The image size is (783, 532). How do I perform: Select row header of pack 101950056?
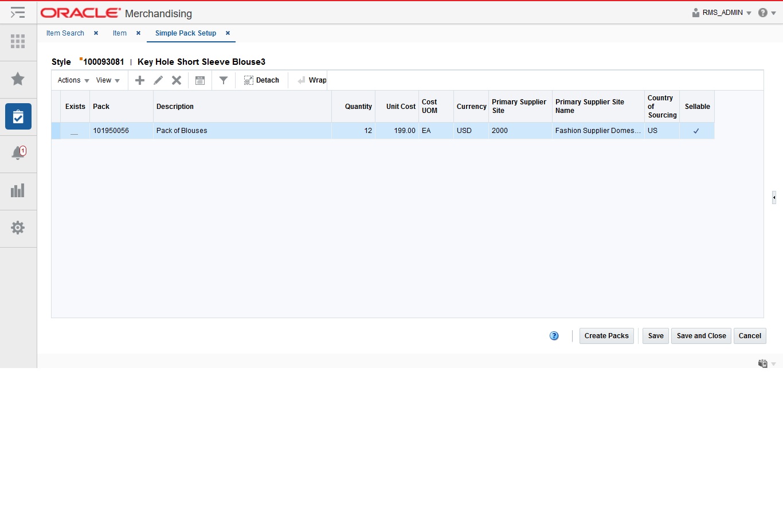click(x=56, y=131)
